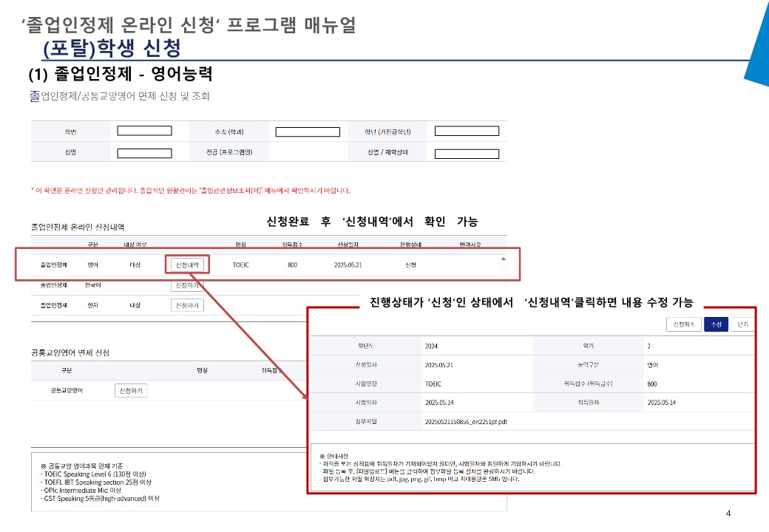This screenshot has height=532, width=769.
Task: Click the 공통교양영어 면제 신청 section title
Action: click(x=70, y=352)
